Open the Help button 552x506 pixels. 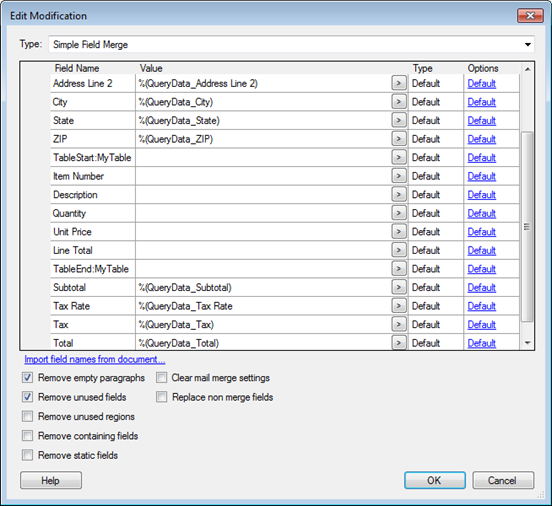click(x=51, y=480)
